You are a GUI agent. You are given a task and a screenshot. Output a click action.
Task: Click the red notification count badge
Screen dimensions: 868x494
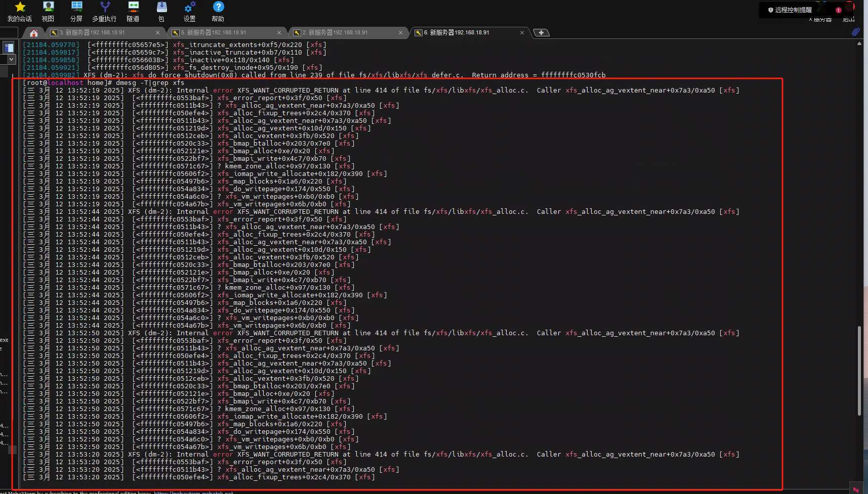[x=839, y=10]
